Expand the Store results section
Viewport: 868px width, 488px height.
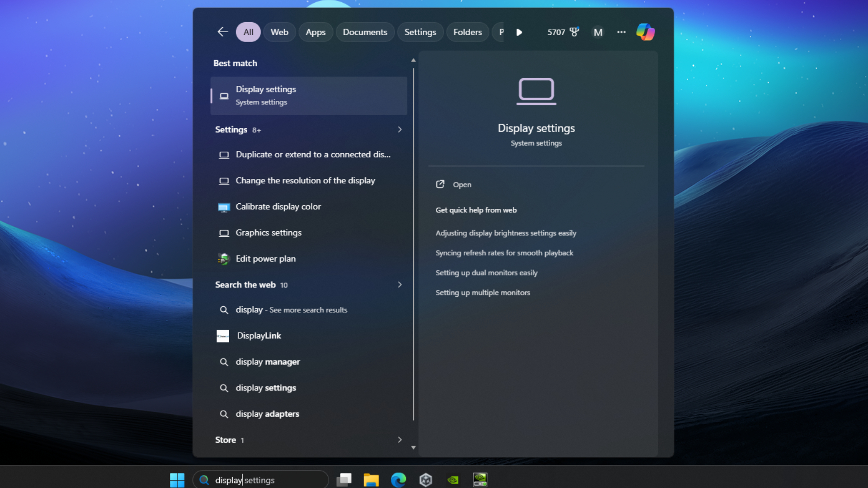coord(400,440)
